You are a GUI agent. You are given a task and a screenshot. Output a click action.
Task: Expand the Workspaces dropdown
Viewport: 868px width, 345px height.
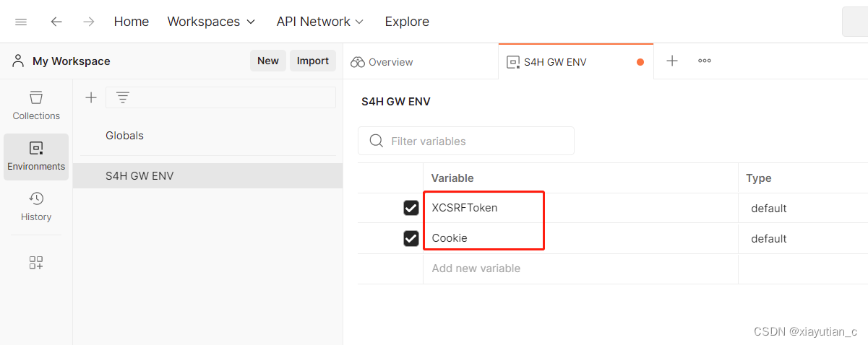(x=212, y=22)
